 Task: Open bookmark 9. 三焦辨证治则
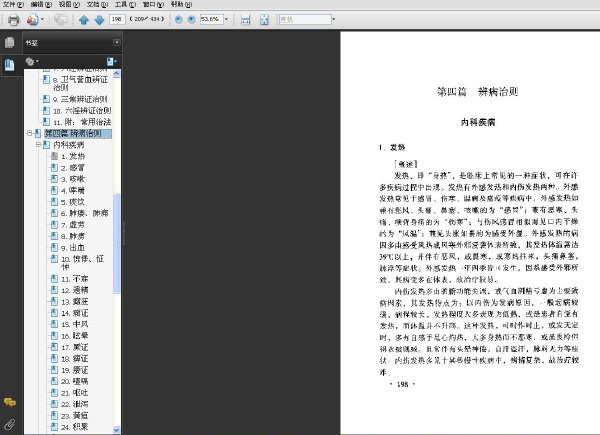click(80, 99)
